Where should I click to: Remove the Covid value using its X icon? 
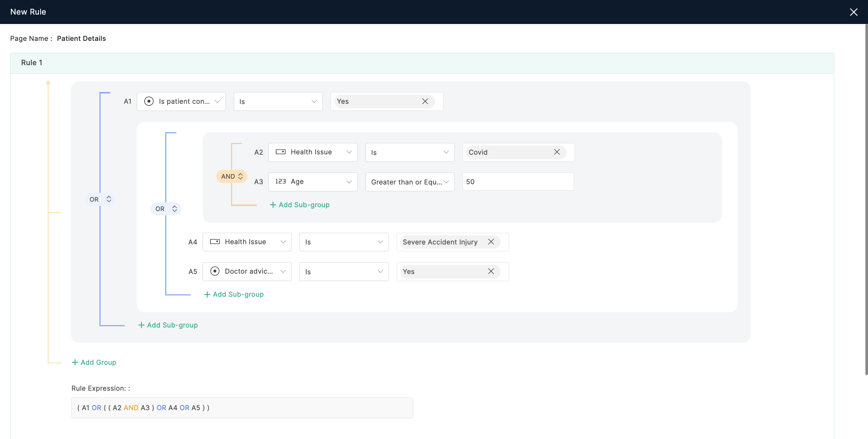pos(557,152)
